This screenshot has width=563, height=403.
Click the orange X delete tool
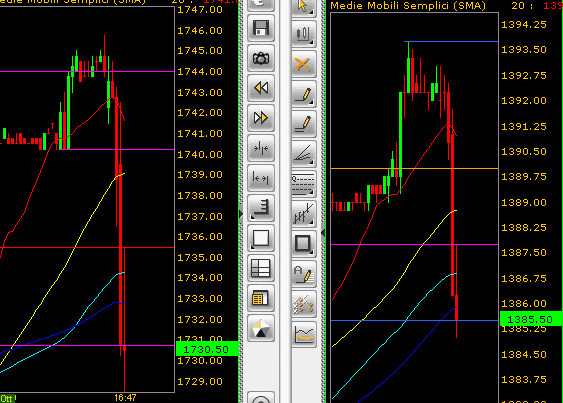pyautogui.click(x=304, y=64)
